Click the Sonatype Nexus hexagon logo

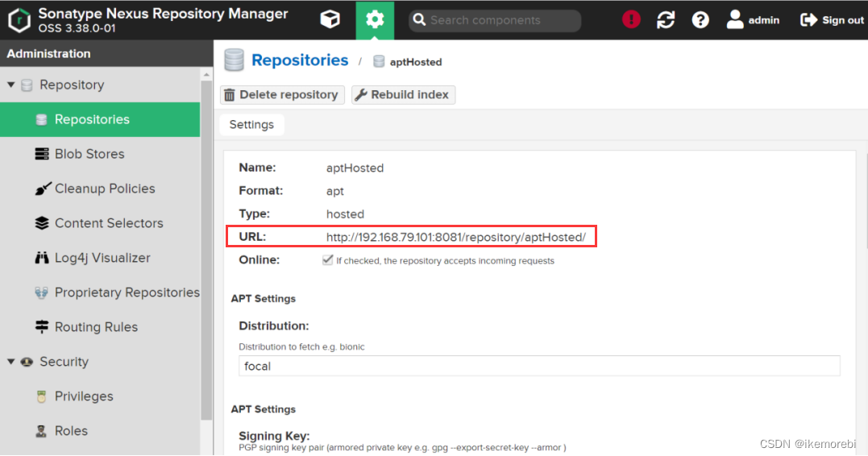coord(19,20)
